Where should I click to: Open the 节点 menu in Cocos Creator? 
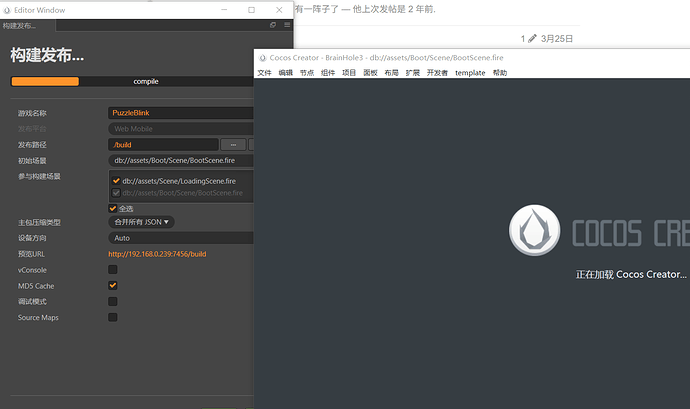[307, 73]
